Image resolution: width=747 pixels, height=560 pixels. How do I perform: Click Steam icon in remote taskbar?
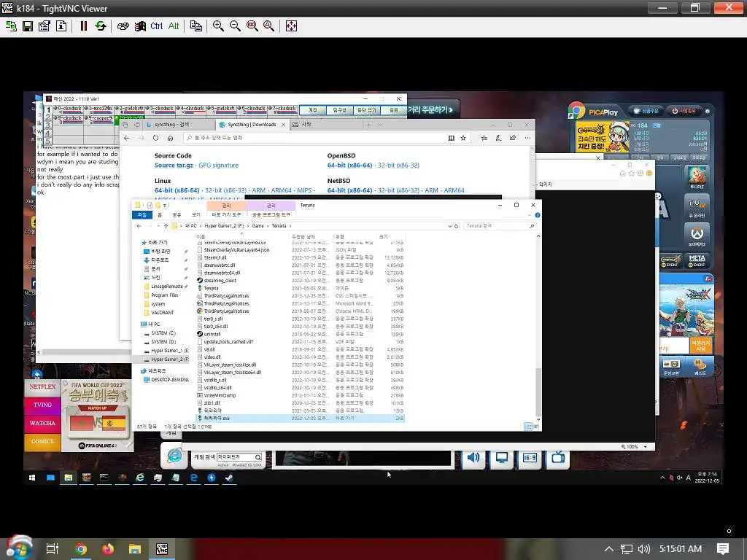click(x=229, y=478)
